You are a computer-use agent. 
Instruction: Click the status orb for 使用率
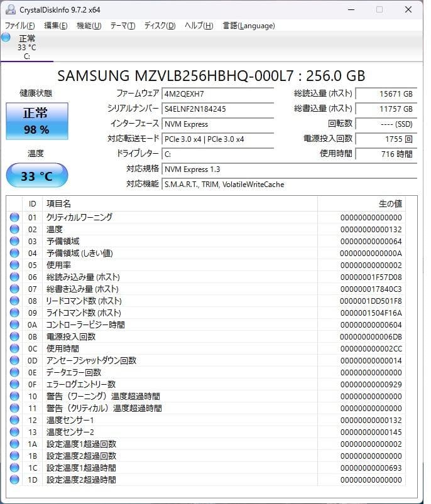[14, 265]
